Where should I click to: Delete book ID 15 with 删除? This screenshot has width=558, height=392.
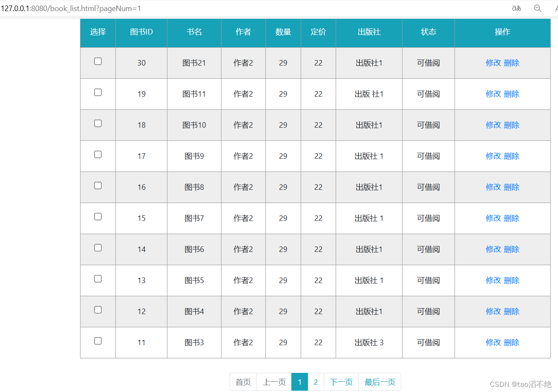pos(512,218)
